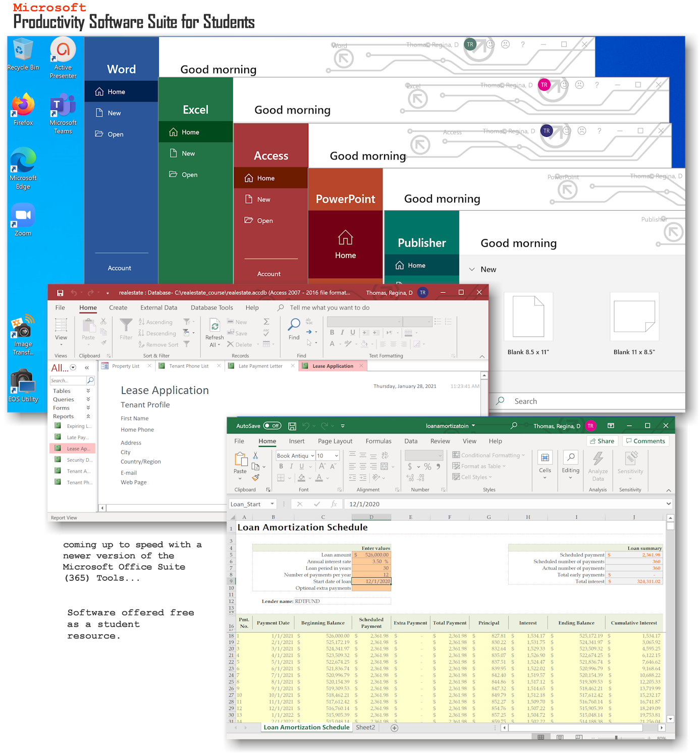Open the EOS Utility desktop icon
The image size is (700, 754).
[23, 385]
